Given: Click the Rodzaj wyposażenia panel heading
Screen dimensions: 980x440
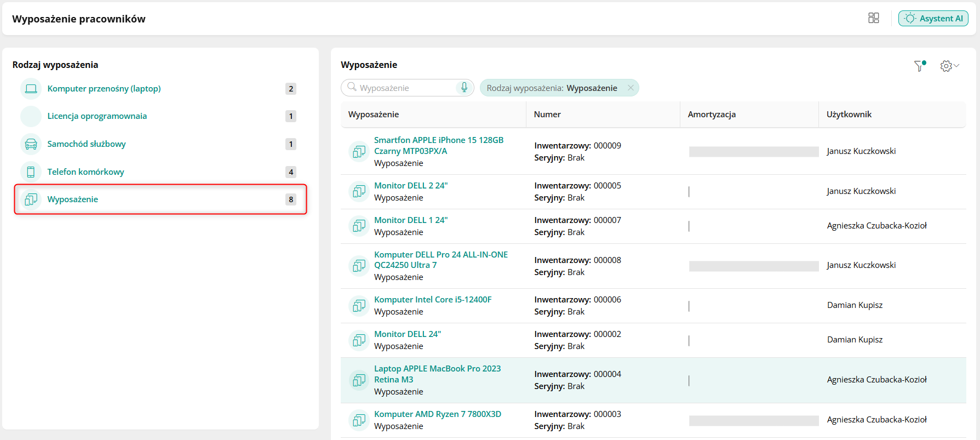Looking at the screenshot, I should click(x=55, y=65).
